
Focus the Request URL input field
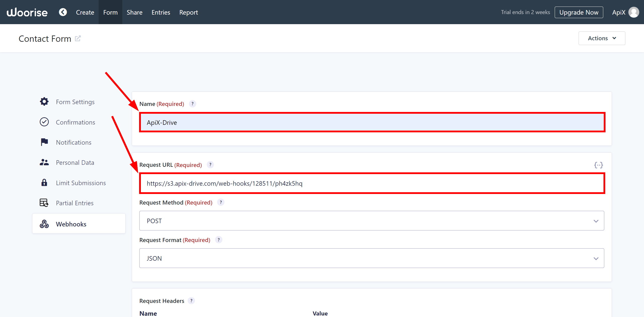point(372,183)
